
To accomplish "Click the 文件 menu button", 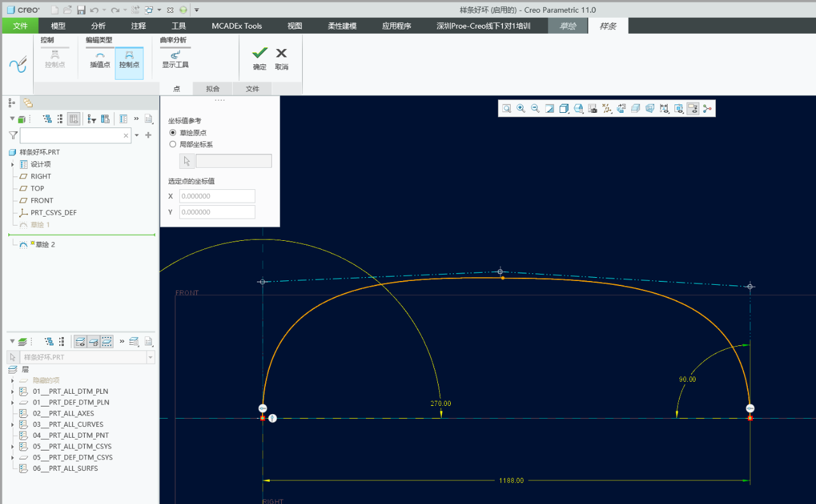I will click(20, 26).
